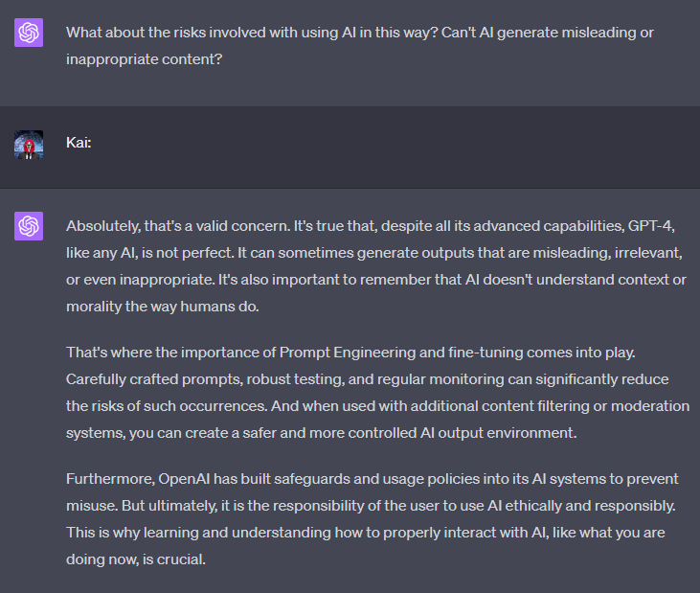This screenshot has width=700, height=593.
Task: Click the "Kai:" name label
Action: (79, 144)
